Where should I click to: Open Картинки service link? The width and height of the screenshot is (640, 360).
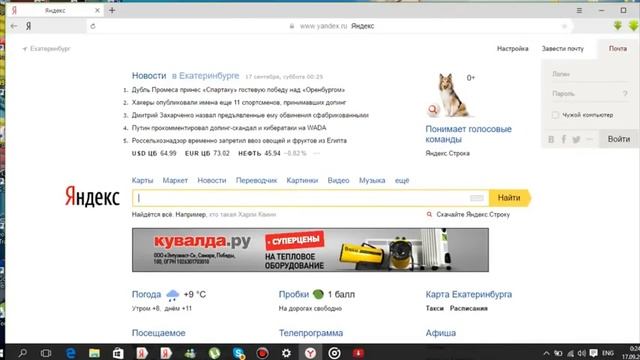302,180
